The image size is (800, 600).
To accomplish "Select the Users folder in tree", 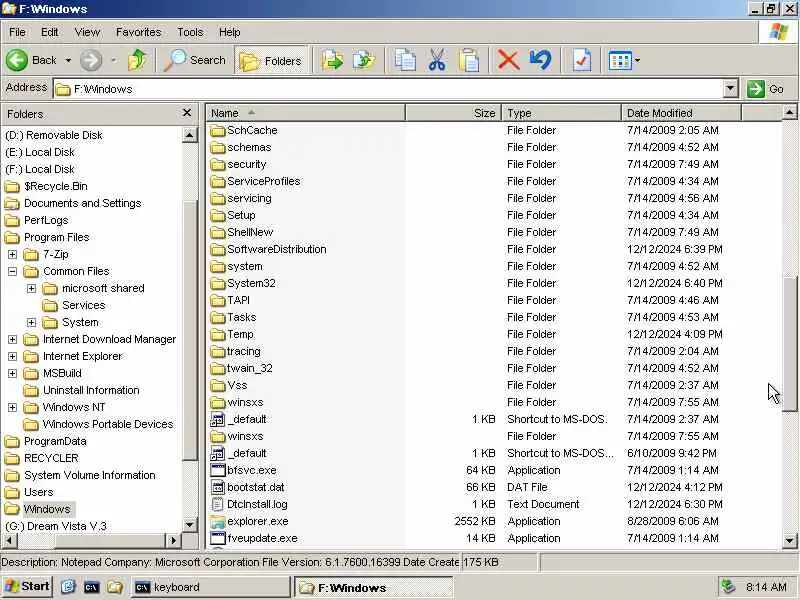I will 38,492.
